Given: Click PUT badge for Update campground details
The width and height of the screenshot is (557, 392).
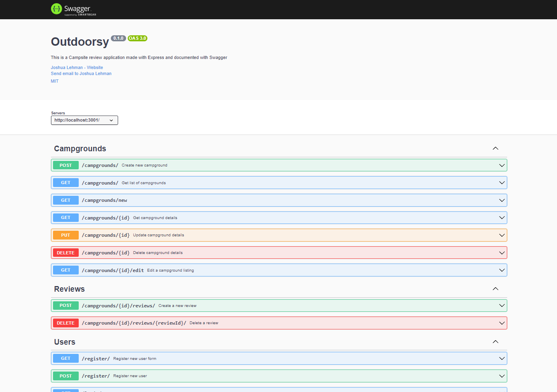Looking at the screenshot, I should pos(66,235).
